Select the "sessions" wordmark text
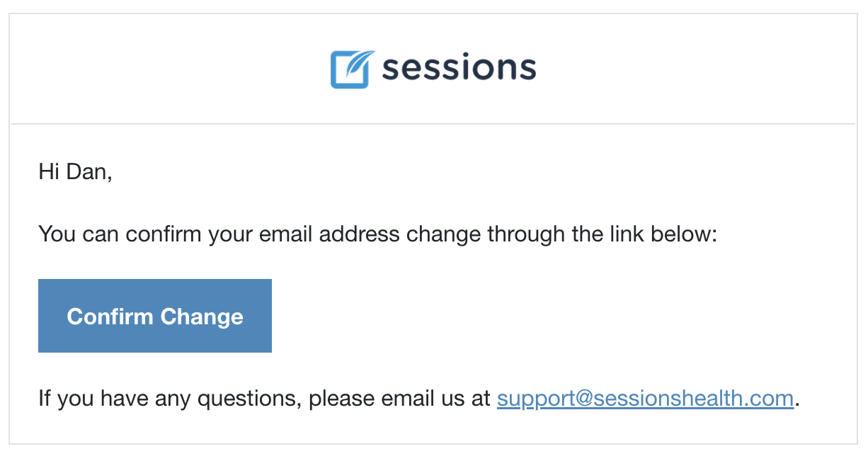868x456 pixels. click(459, 68)
